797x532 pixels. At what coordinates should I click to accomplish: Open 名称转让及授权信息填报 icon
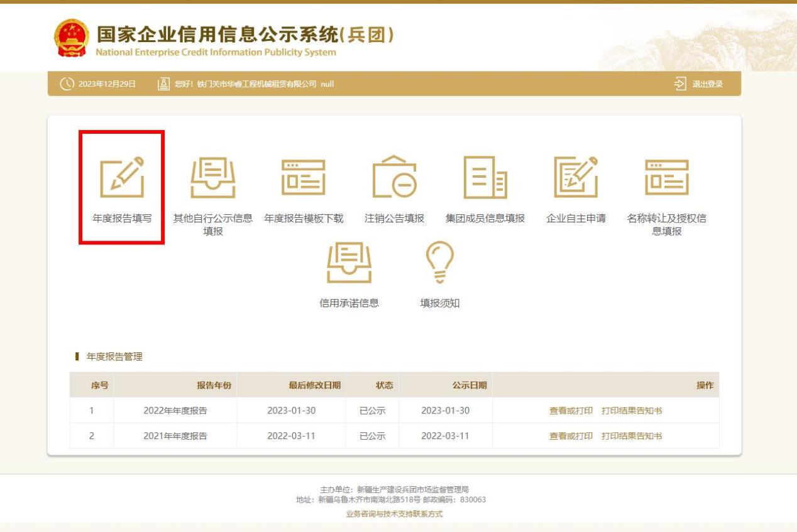(666, 178)
